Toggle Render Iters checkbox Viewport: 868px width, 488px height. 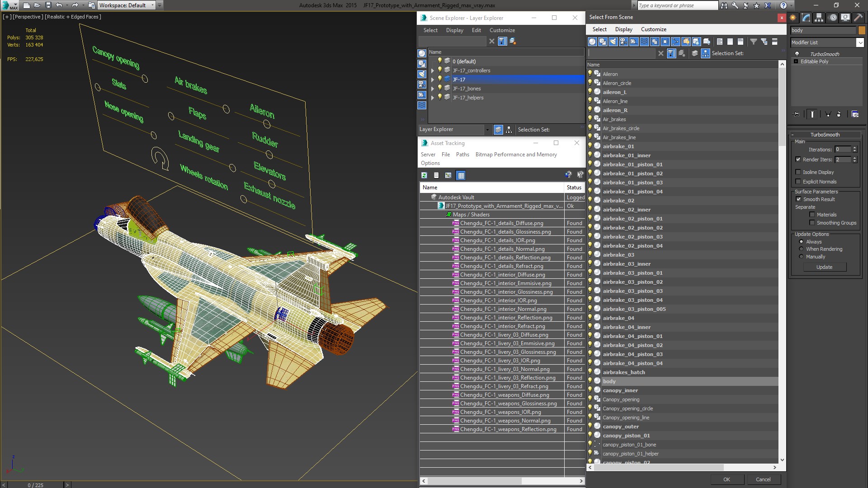[x=798, y=160]
